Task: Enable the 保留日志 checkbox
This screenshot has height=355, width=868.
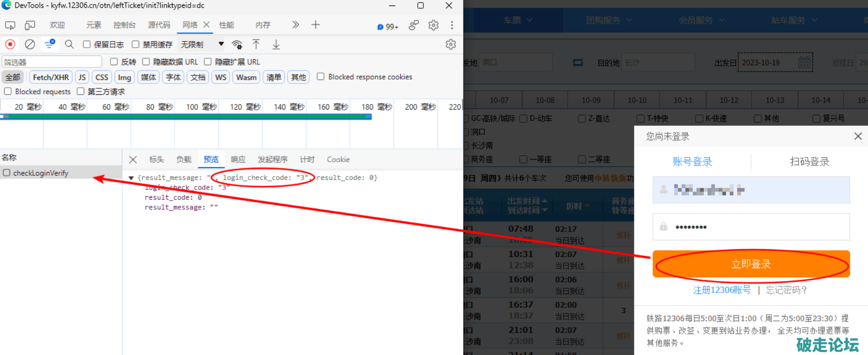Action: (86, 44)
